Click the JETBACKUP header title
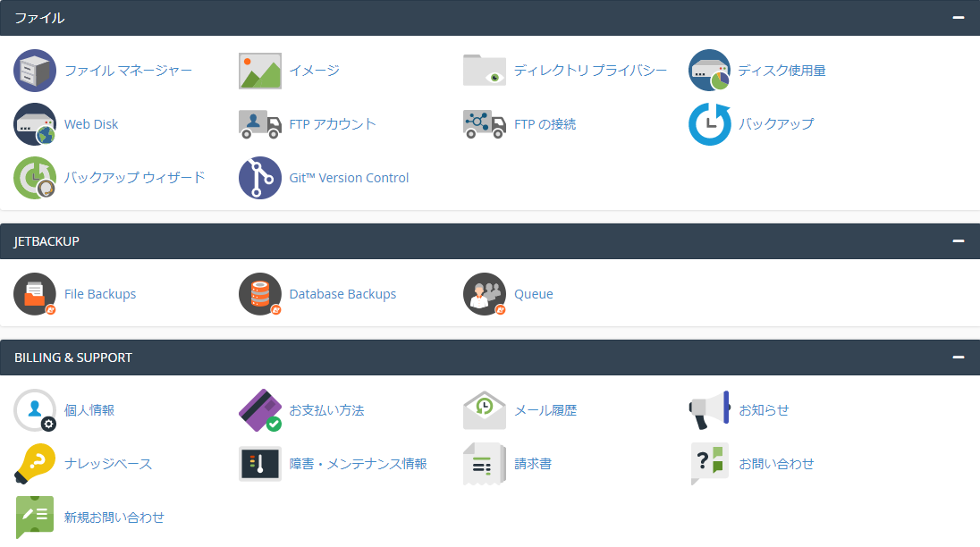 (x=46, y=241)
